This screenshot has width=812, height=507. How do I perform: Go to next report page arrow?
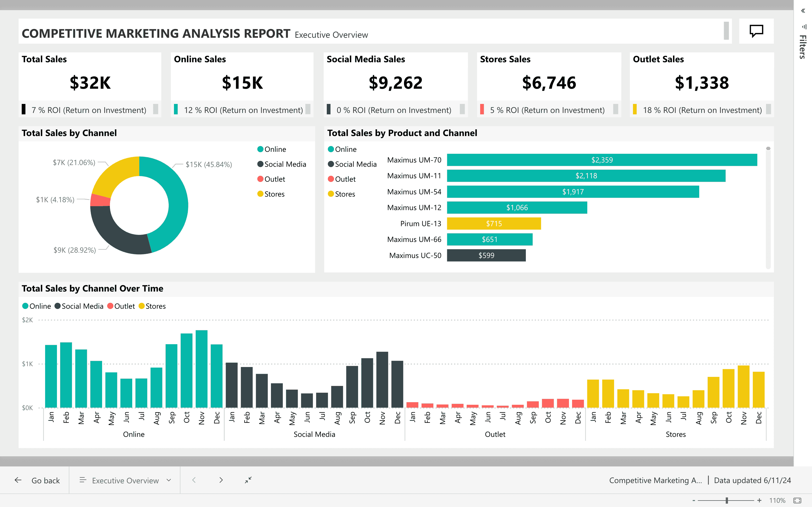tap(221, 480)
